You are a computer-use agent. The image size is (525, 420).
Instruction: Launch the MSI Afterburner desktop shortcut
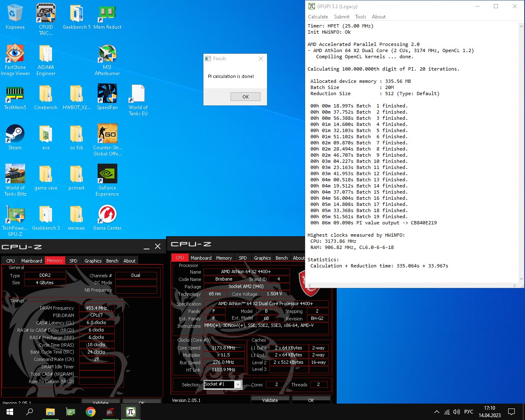click(x=107, y=60)
